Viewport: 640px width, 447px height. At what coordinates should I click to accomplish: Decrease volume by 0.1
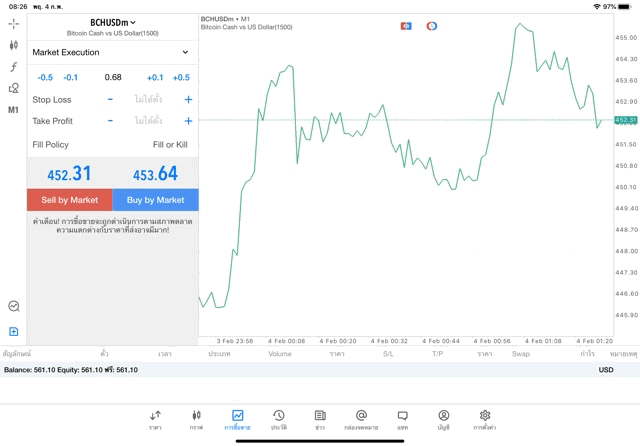[71, 78]
